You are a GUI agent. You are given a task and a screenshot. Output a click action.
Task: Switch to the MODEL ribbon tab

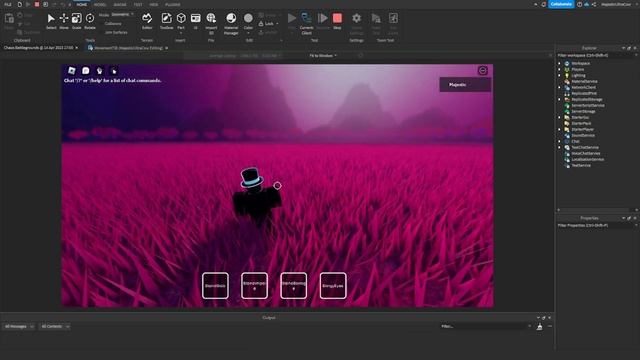coord(100,4)
